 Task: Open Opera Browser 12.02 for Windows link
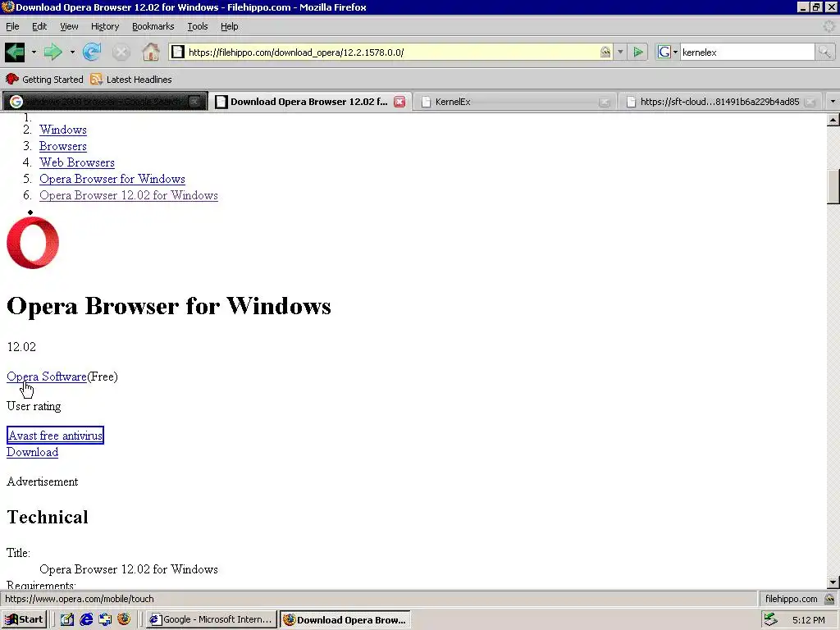pyautogui.click(x=129, y=195)
